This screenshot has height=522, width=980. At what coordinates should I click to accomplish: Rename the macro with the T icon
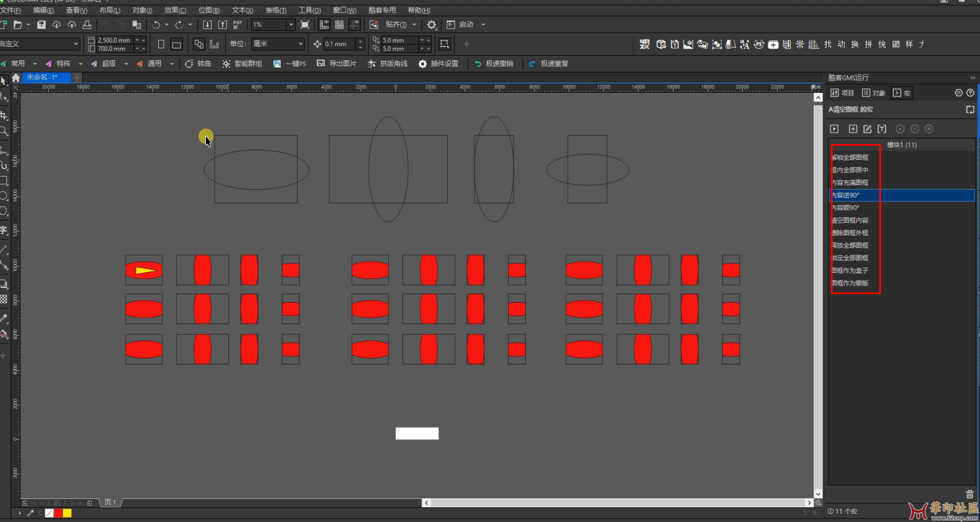pyautogui.click(x=882, y=129)
